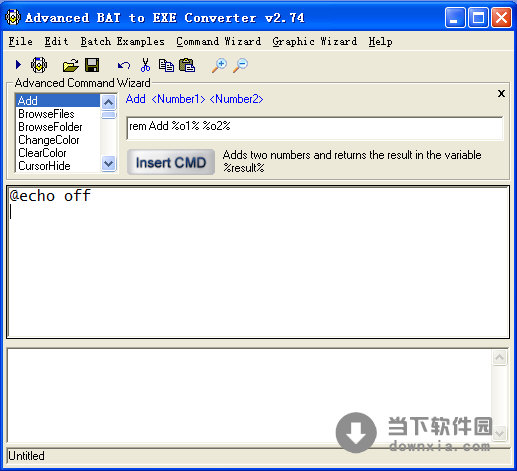
Task: Open the Help menu
Action: pyautogui.click(x=380, y=42)
